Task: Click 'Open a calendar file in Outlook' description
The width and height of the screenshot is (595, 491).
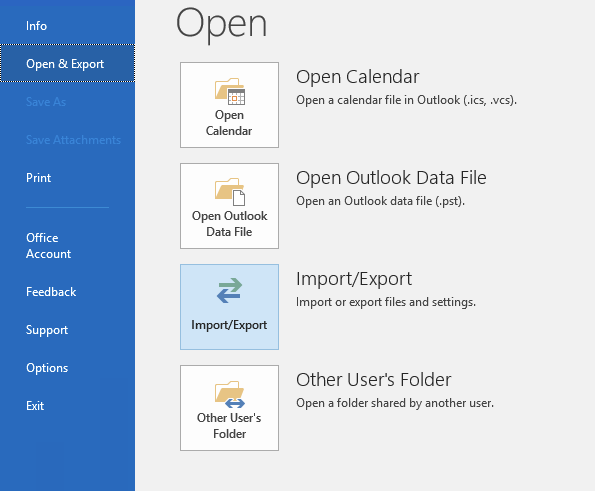Action: pyautogui.click(x=406, y=100)
